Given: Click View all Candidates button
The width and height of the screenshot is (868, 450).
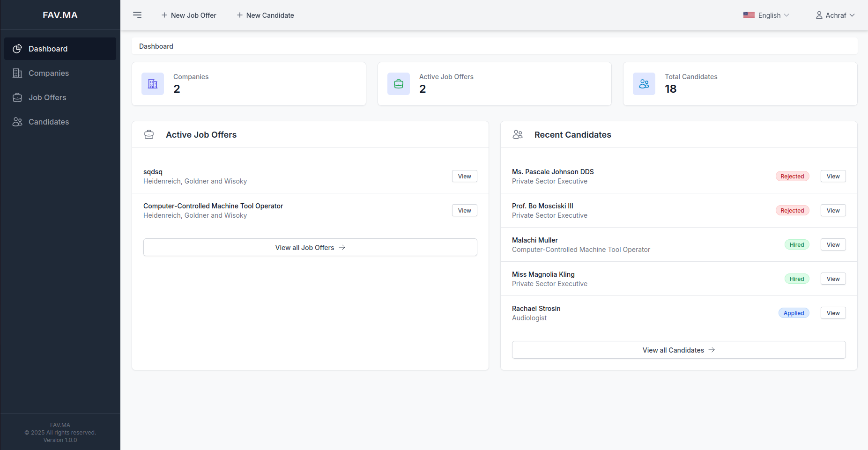Looking at the screenshot, I should coord(678,350).
